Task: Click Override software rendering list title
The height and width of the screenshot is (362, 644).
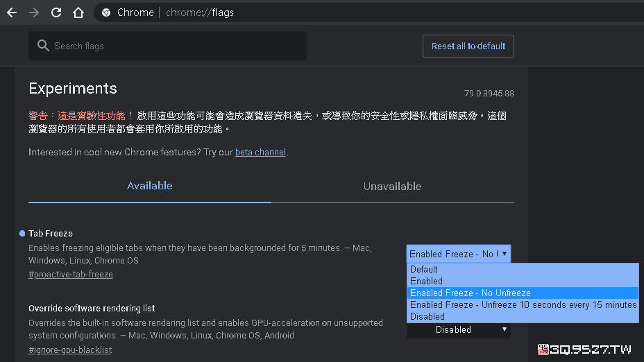Action: 92,308
